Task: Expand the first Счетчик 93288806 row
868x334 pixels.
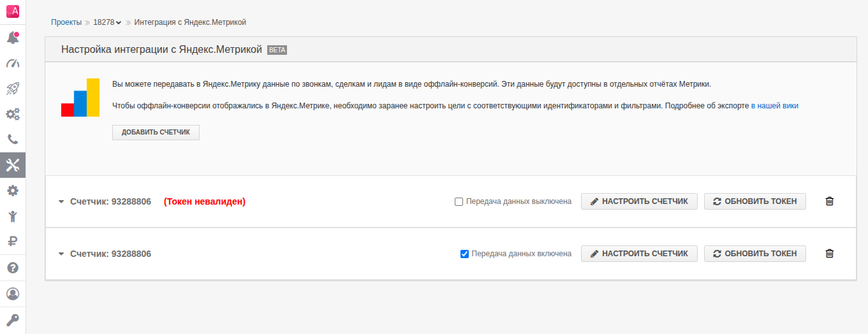Action: 61,202
